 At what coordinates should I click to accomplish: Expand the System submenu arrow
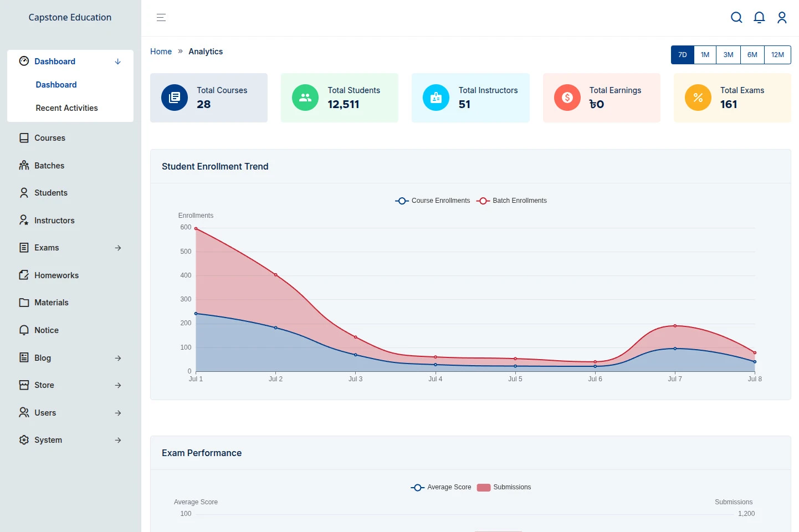coord(118,440)
